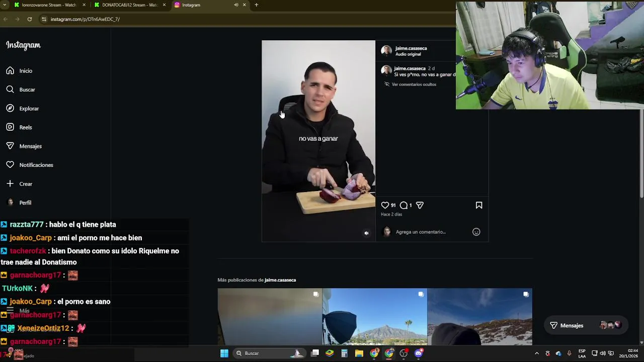Open ESP LAA language selector
Viewport: 644px width, 362px height.
[x=582, y=353]
